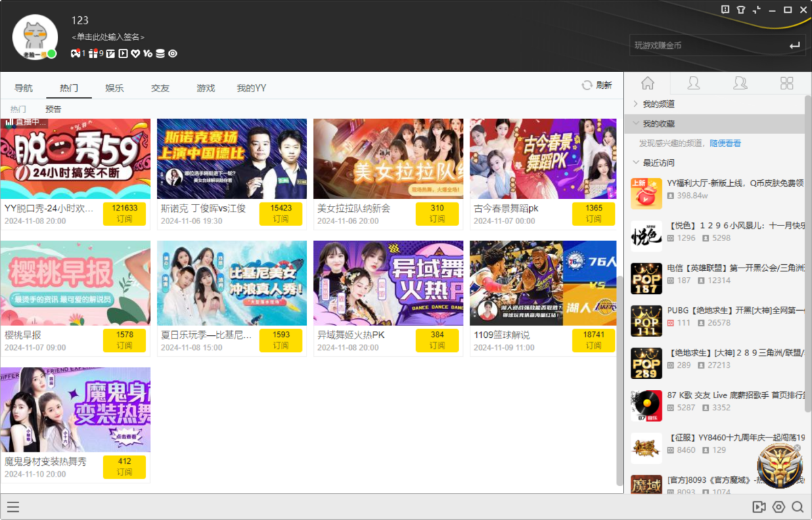The image size is (812, 520).
Task: Open the hamburger main menu at bottom left
Action: click(13, 507)
